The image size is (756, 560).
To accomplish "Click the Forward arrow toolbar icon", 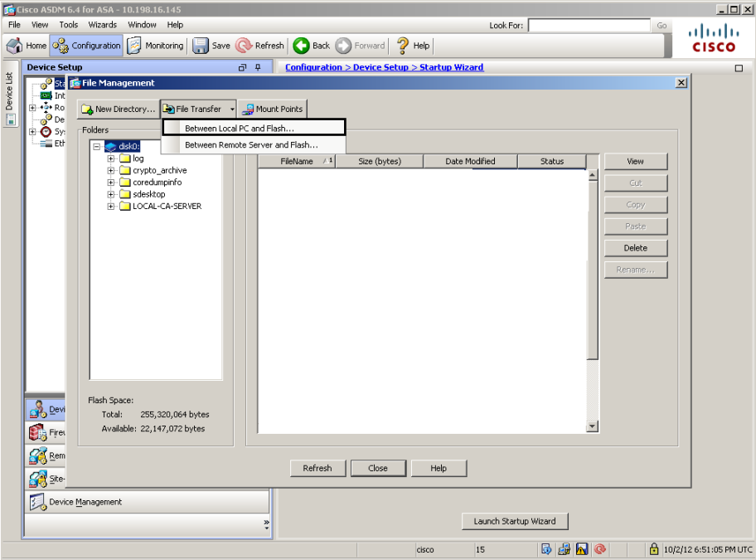I will [x=343, y=46].
